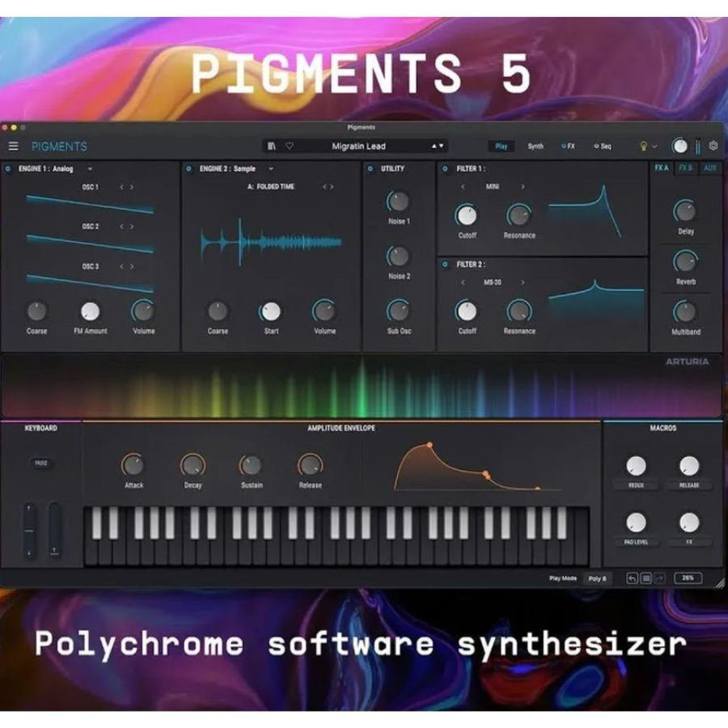The height and width of the screenshot is (728, 728).
Task: Click the Delay effect knob
Action: point(685,212)
